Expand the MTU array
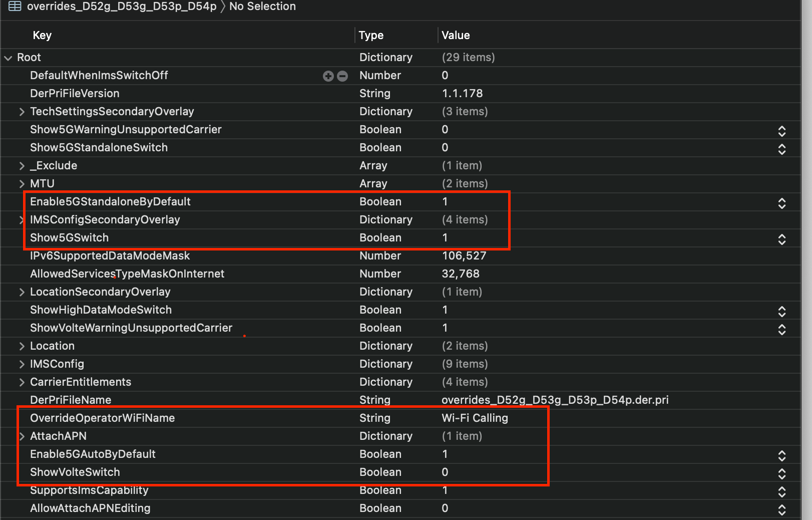Viewport: 812px width, 520px height. pyautogui.click(x=22, y=184)
